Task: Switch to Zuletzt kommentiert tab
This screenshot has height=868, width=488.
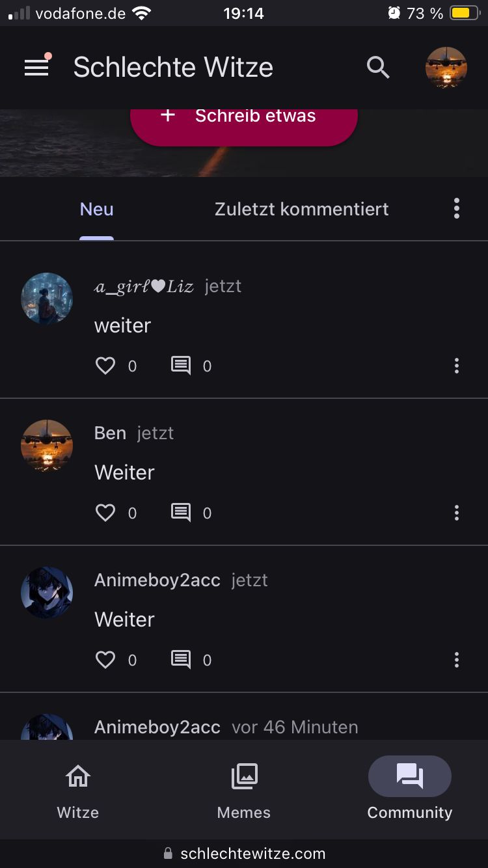Action: coord(301,210)
